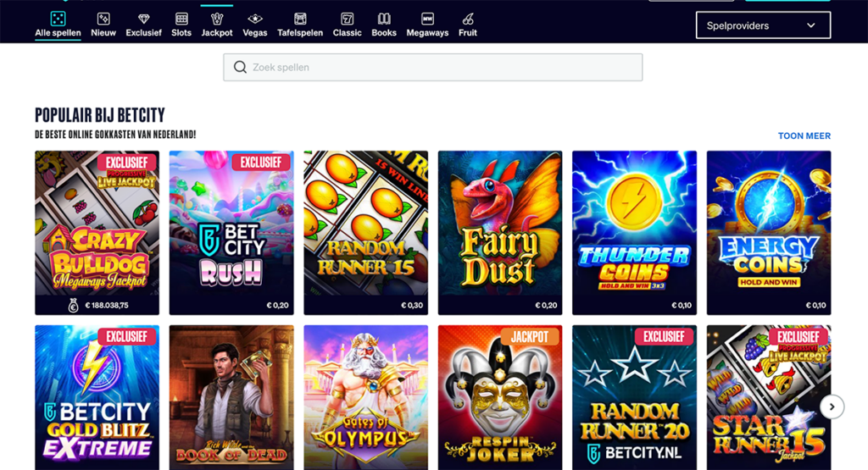Click the Fruit tab label

(468, 33)
